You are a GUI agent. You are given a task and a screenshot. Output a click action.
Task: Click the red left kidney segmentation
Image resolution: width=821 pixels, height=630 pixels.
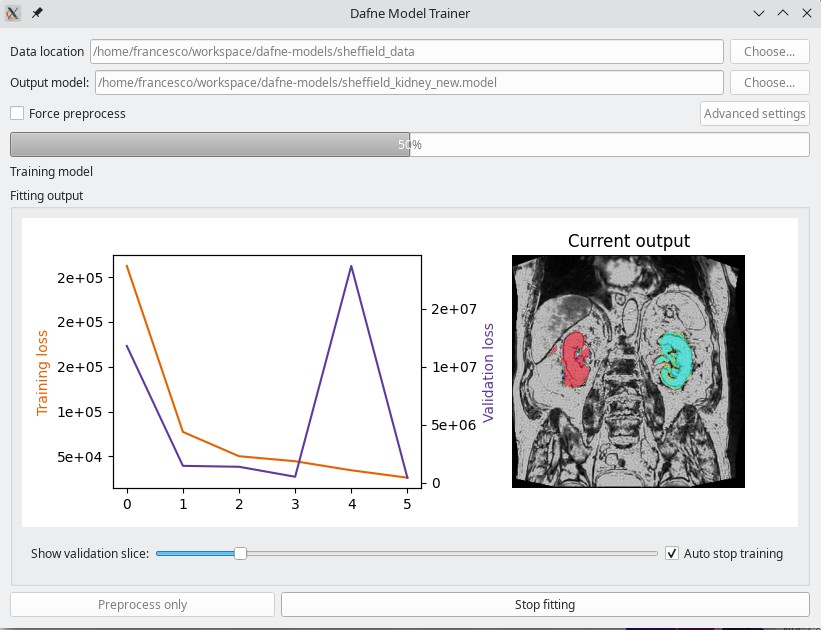(x=575, y=359)
